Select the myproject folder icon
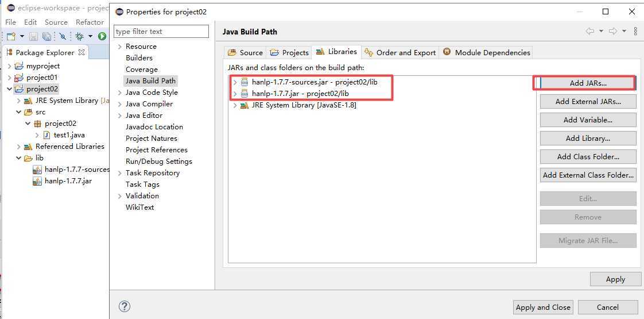The width and height of the screenshot is (644, 319). pos(19,66)
